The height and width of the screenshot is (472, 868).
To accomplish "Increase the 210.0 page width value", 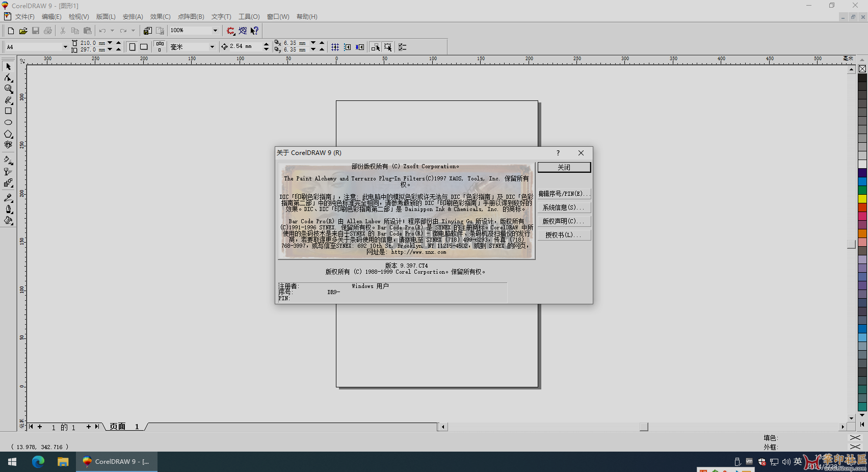I will [x=118, y=43].
